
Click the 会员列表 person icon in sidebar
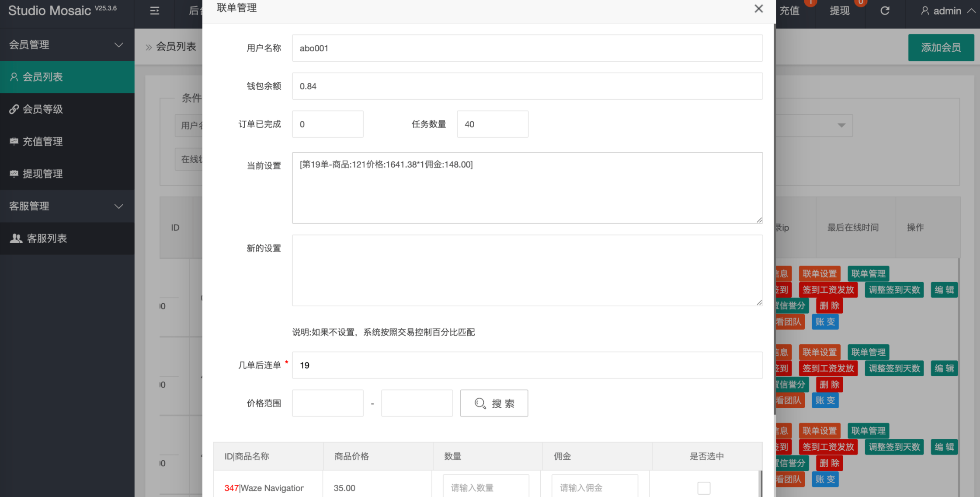[14, 77]
